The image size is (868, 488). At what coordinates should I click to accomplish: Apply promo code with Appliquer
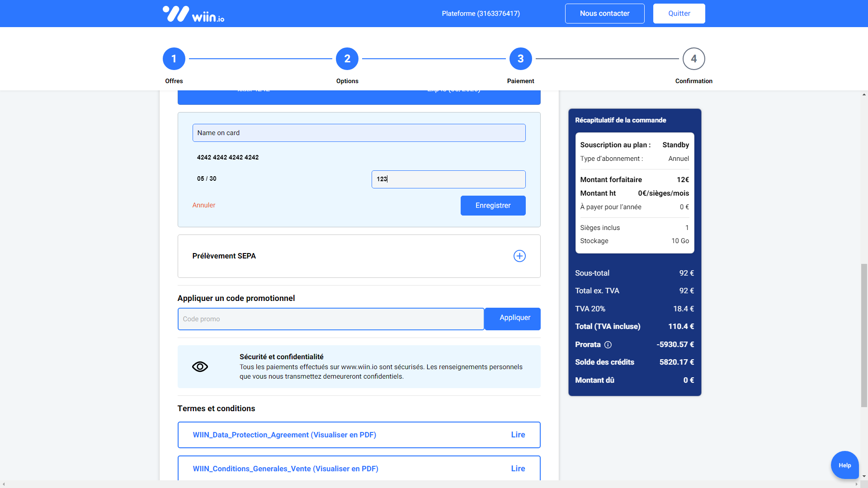coord(513,319)
